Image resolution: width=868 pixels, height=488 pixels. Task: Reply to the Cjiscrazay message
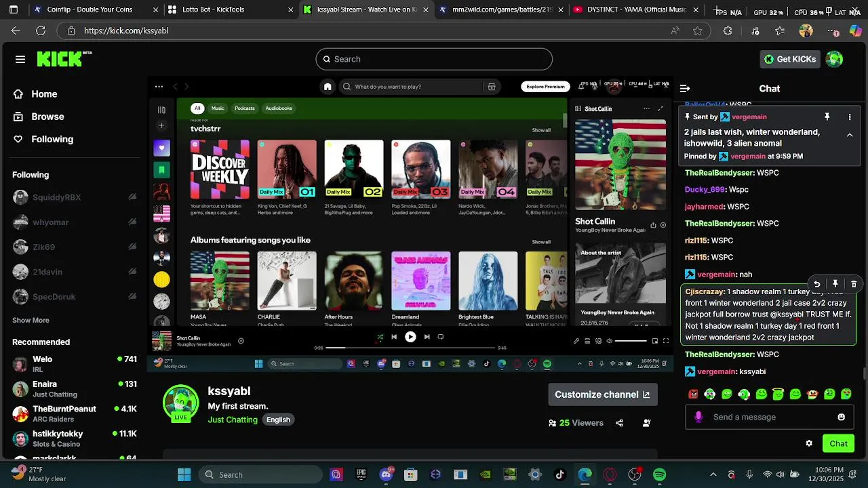817,284
